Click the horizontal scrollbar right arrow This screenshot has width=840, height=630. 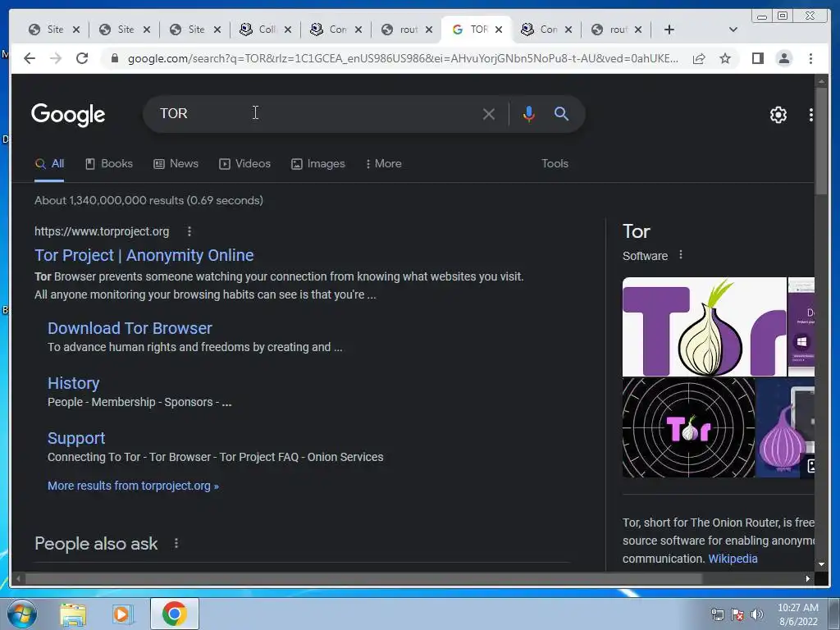807,578
